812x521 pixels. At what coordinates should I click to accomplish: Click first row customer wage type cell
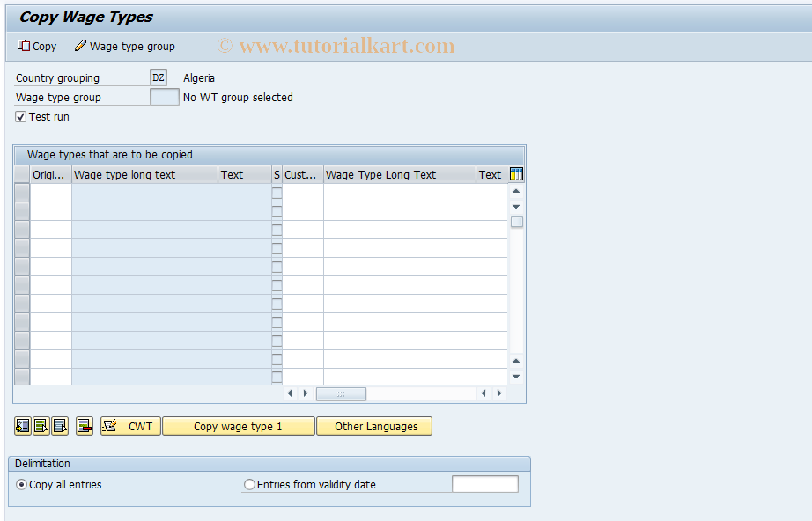(302, 193)
